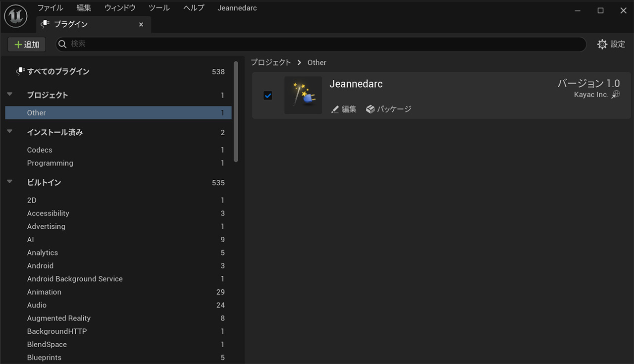Open the Kayac Inc. external link icon
Screen dimensions: 634x364
tap(616, 95)
